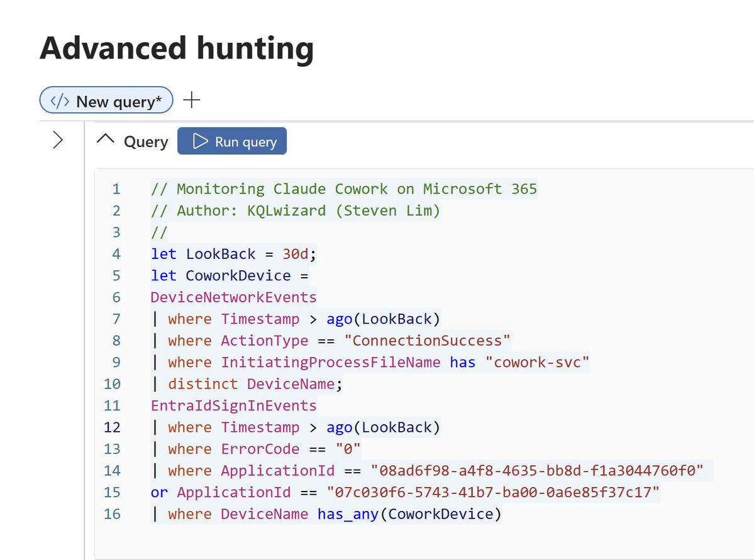Click the let LookBack = 30d line
The height and width of the screenshot is (560, 754).
233,254
